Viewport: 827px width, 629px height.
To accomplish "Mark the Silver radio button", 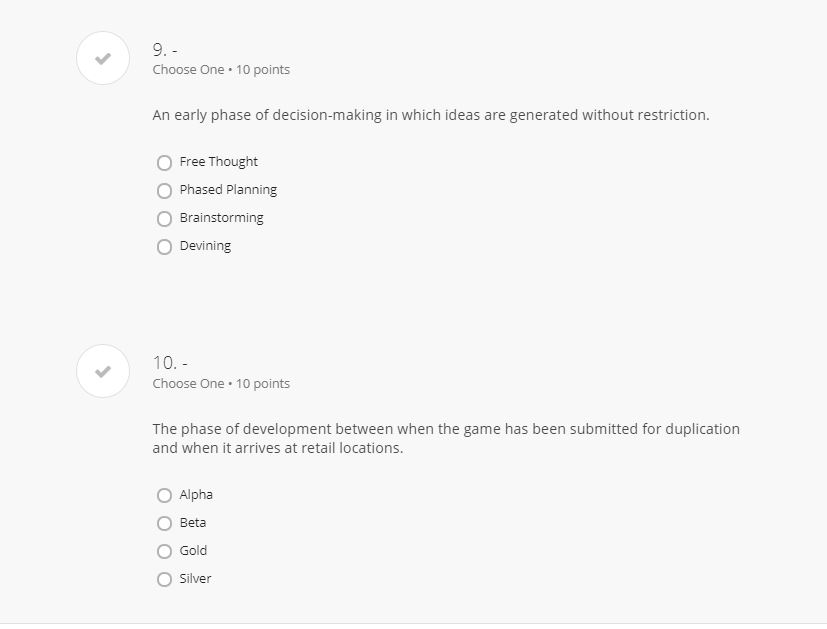I will [x=165, y=579].
